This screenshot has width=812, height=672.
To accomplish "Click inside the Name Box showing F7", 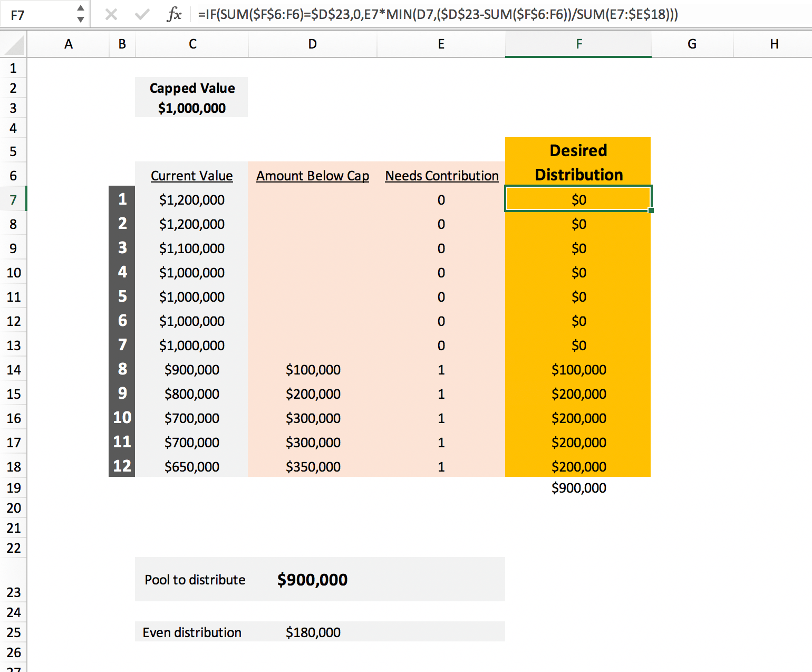I will point(37,14).
